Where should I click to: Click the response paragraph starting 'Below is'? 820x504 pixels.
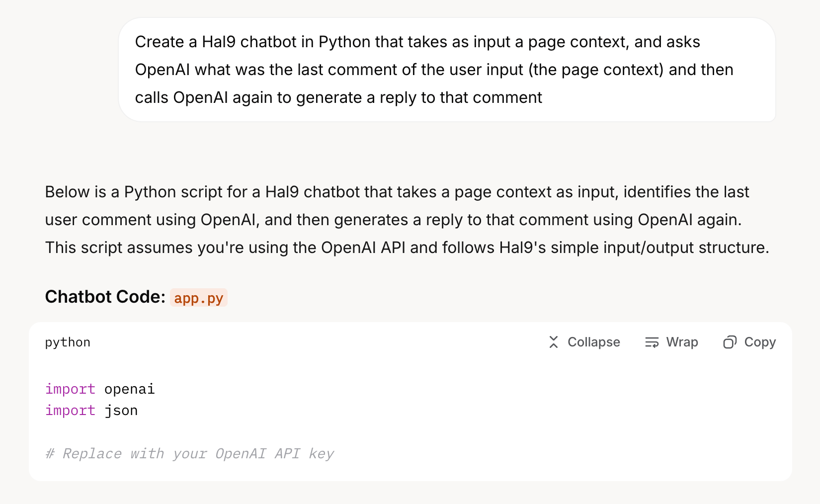tap(407, 220)
